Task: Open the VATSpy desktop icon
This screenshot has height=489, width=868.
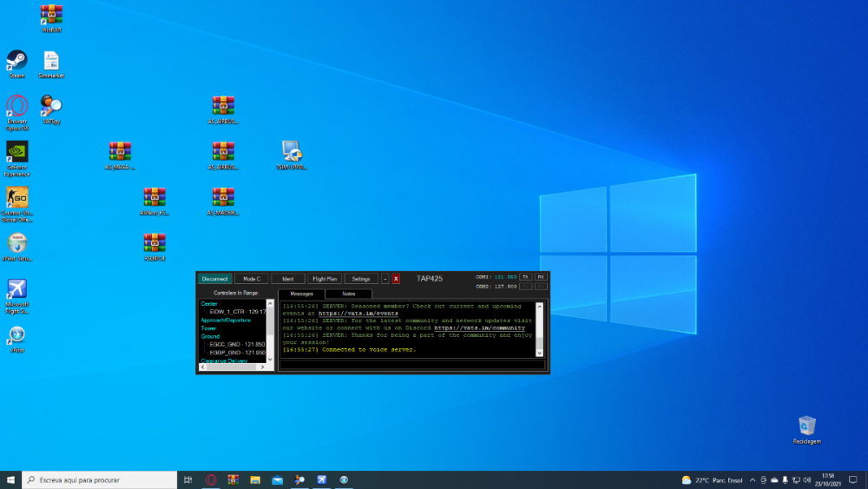Action: point(51,107)
